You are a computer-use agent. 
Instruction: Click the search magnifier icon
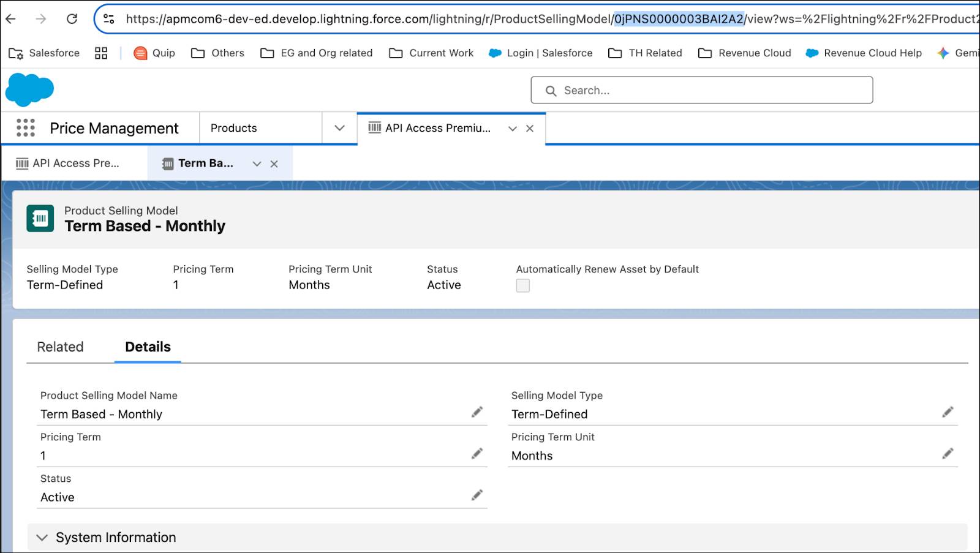[x=551, y=91]
